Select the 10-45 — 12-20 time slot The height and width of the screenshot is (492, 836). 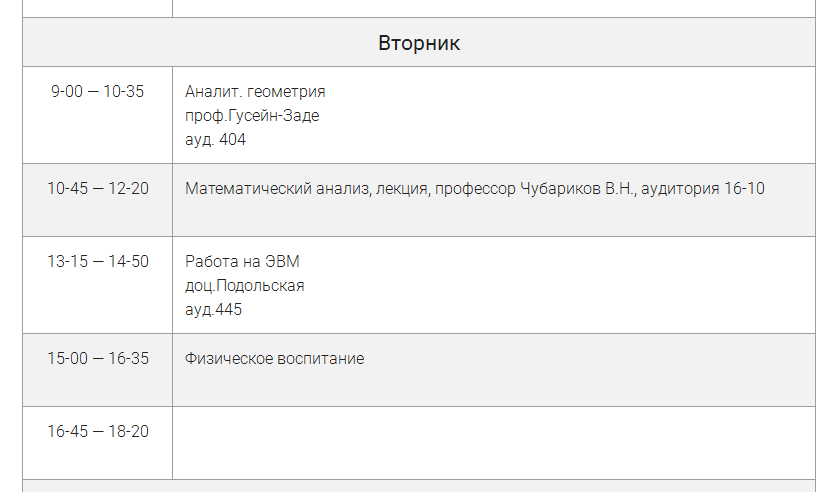pos(97,188)
